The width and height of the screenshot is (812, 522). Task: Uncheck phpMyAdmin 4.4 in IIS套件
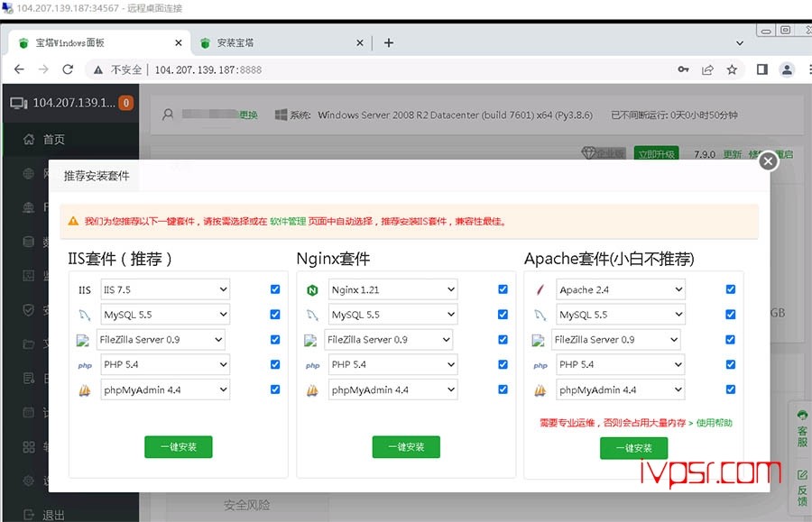point(275,389)
